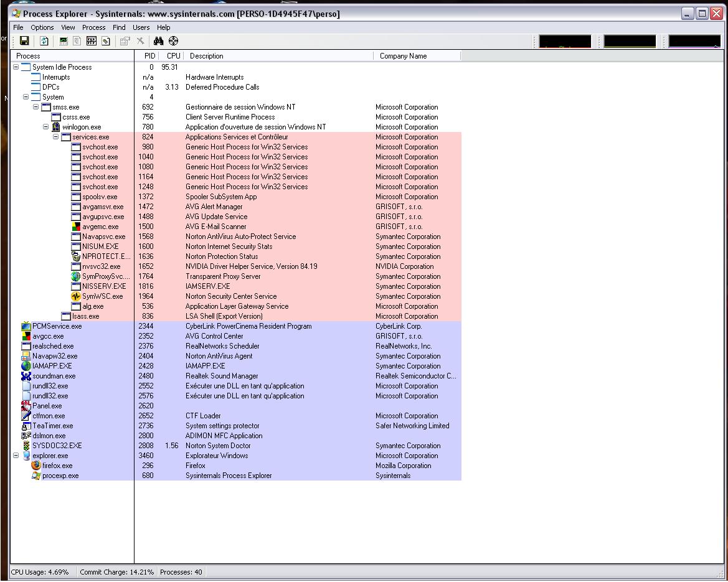Viewport: 728px width, 582px height.
Task: Select the csrss.exe process row
Action: pyautogui.click(x=236, y=118)
